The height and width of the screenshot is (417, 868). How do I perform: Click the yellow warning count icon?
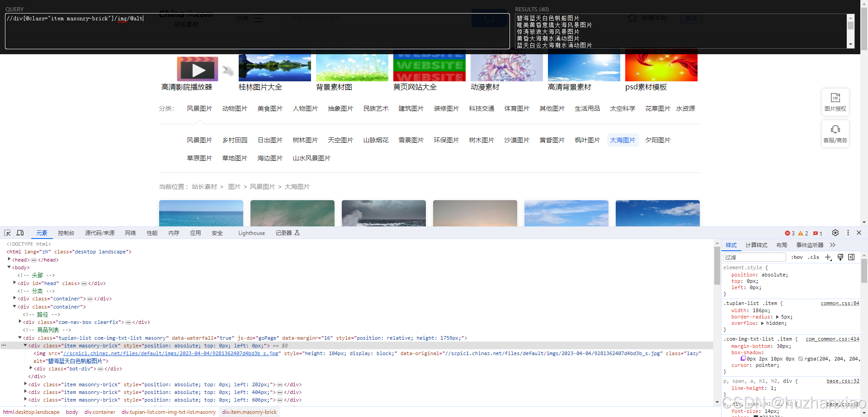point(801,233)
